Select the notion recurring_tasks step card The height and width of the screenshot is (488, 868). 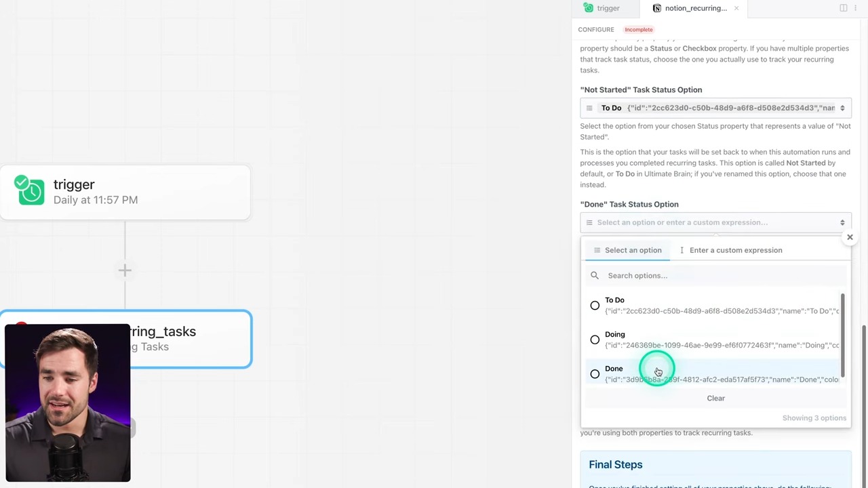[190, 339]
